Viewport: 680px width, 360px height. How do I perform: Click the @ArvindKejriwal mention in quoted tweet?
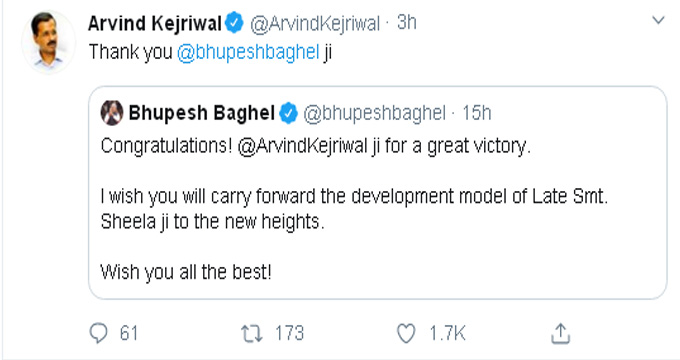303,146
